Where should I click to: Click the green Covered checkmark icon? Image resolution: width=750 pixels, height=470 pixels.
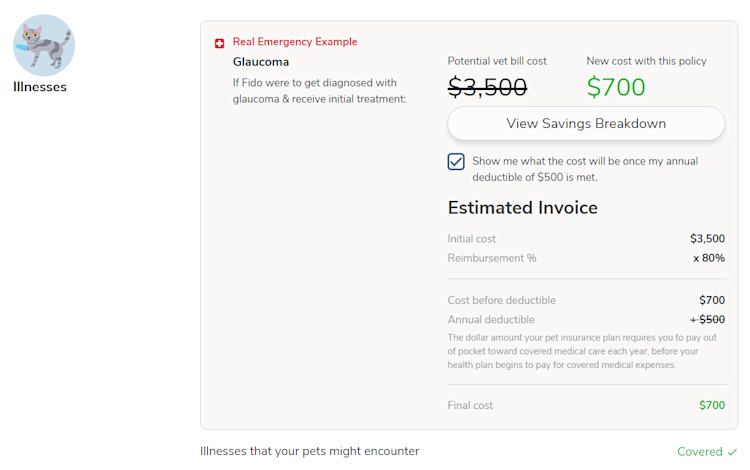733,452
